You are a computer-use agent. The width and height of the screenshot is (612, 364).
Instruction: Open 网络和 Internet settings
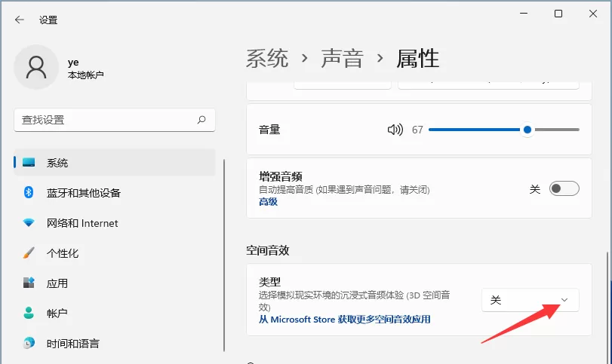click(115, 223)
